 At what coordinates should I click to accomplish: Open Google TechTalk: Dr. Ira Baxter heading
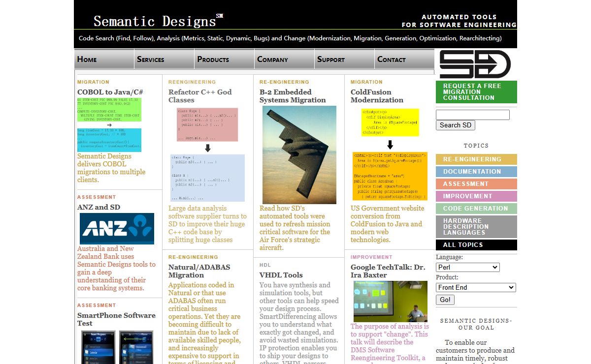click(x=388, y=271)
